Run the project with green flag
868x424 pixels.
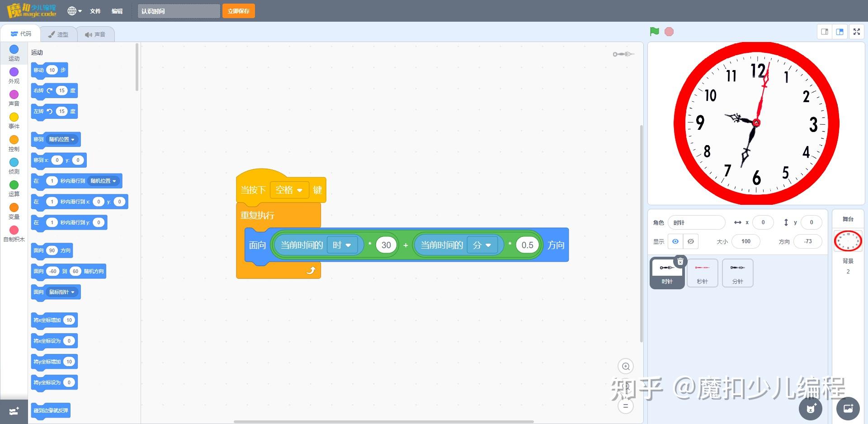[x=654, y=31]
